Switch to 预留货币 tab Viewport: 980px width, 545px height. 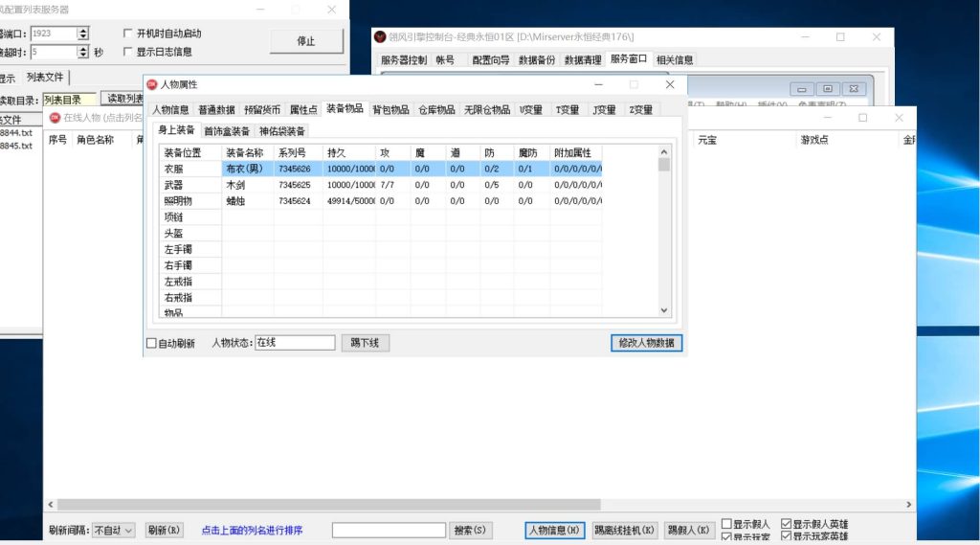pos(262,109)
